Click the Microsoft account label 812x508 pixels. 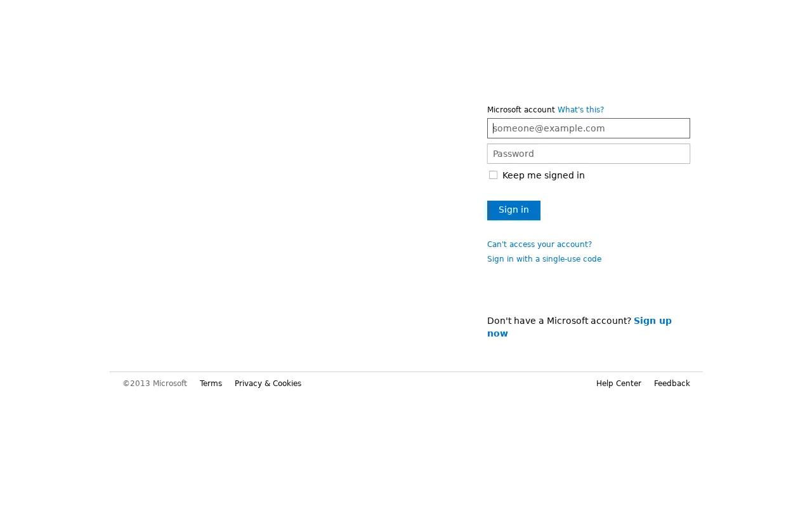point(521,110)
